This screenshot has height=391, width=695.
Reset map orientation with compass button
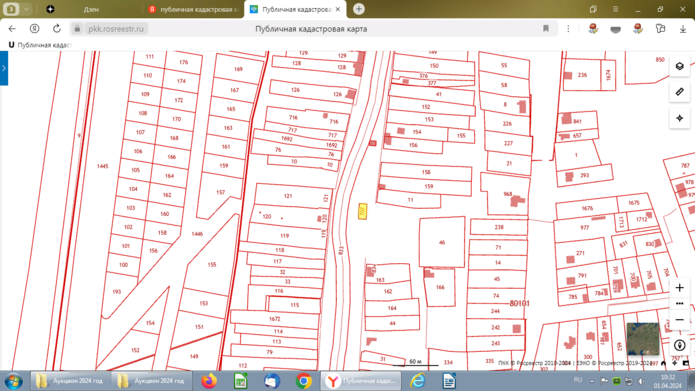point(679,345)
